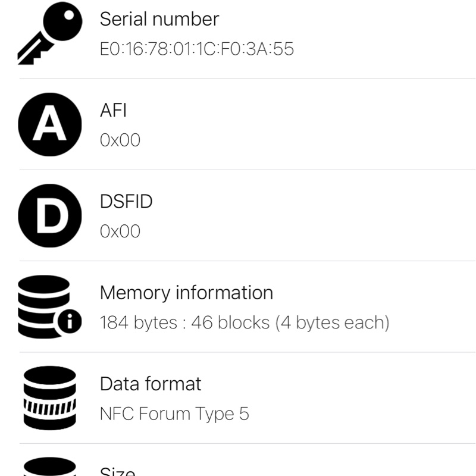The image size is (476, 476).
Task: Tap the partially visible Size icon
Action: (x=50, y=467)
